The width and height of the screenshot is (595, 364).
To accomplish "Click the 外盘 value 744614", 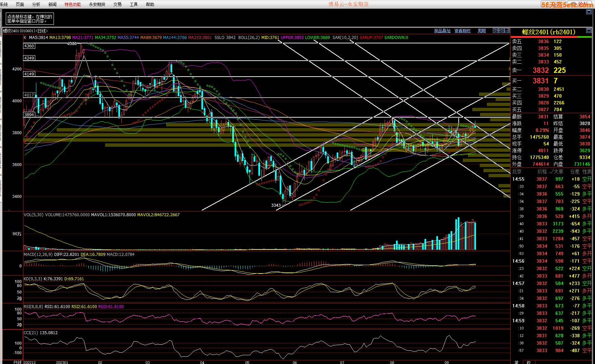I will (x=541, y=164).
